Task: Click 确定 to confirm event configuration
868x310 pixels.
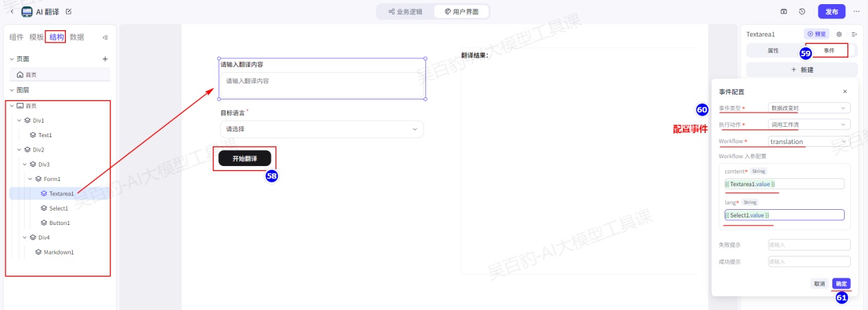Action: tap(841, 283)
